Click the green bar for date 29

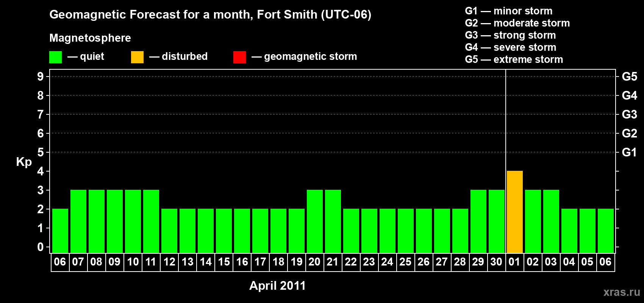pos(478,221)
